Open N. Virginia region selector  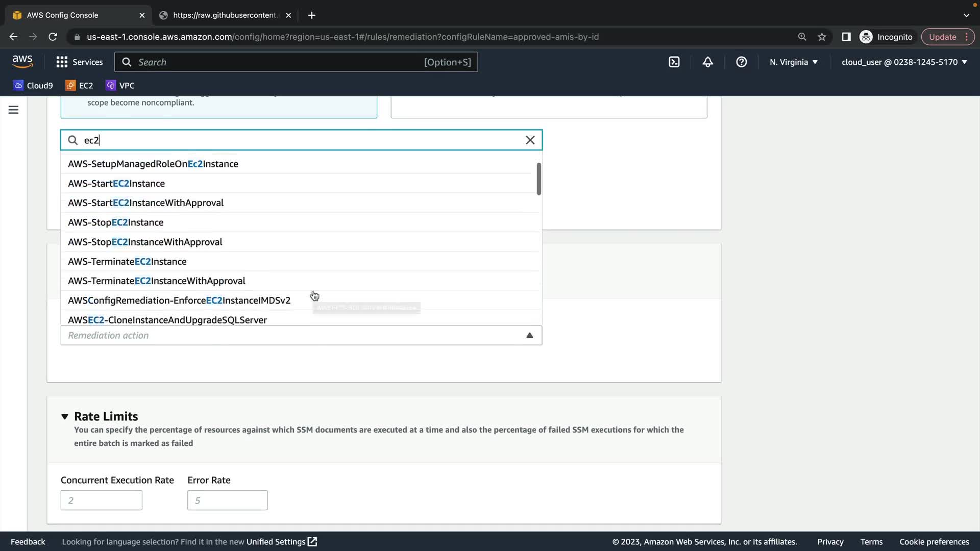793,62
